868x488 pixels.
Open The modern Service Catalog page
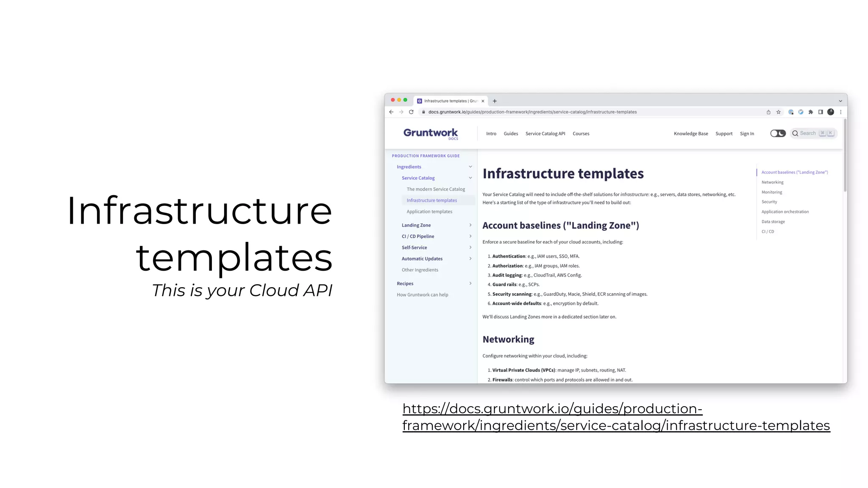pyautogui.click(x=436, y=189)
